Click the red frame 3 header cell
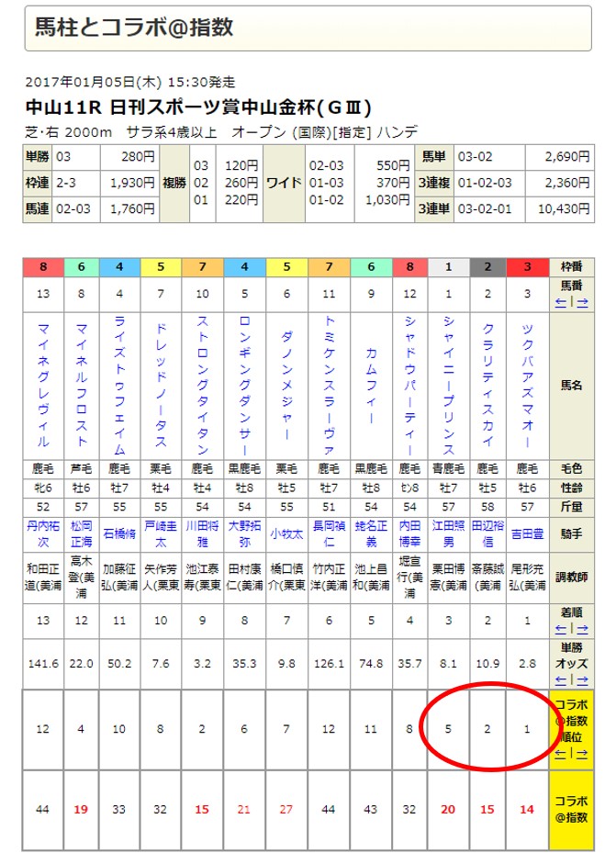The image size is (616, 864). pyautogui.click(x=527, y=267)
